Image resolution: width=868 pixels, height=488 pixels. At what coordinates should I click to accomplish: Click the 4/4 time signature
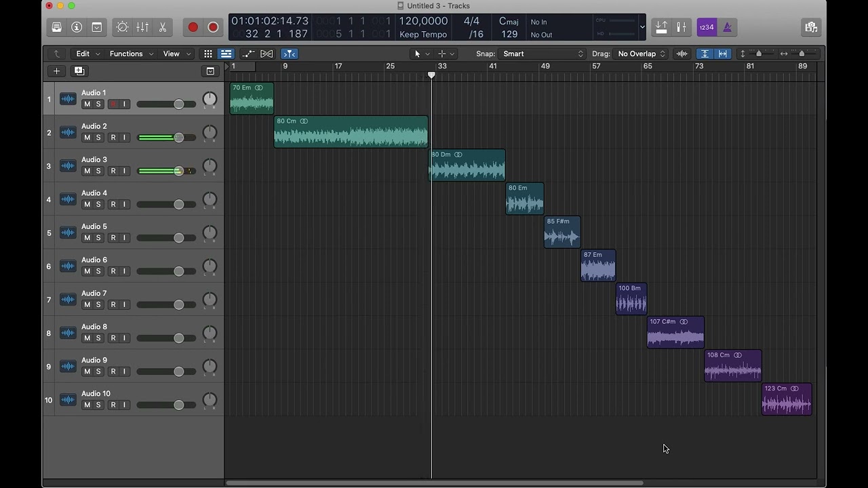tap(472, 21)
